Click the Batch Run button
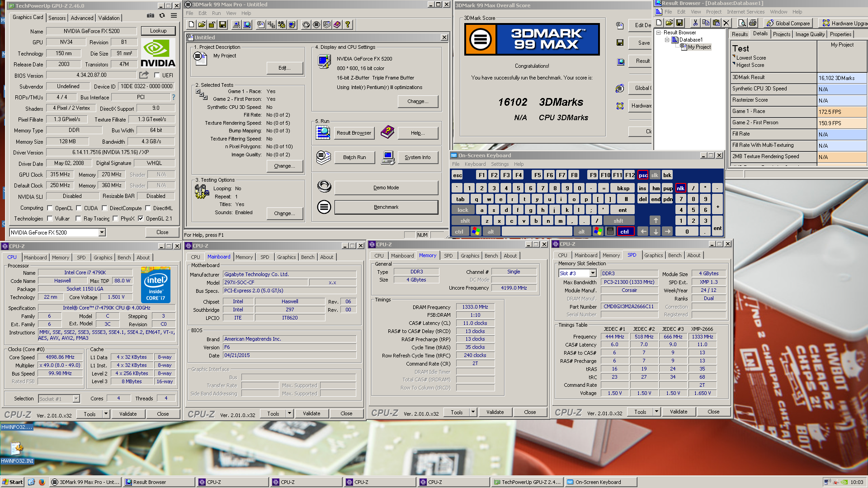The height and width of the screenshot is (488, 868). tap(354, 157)
